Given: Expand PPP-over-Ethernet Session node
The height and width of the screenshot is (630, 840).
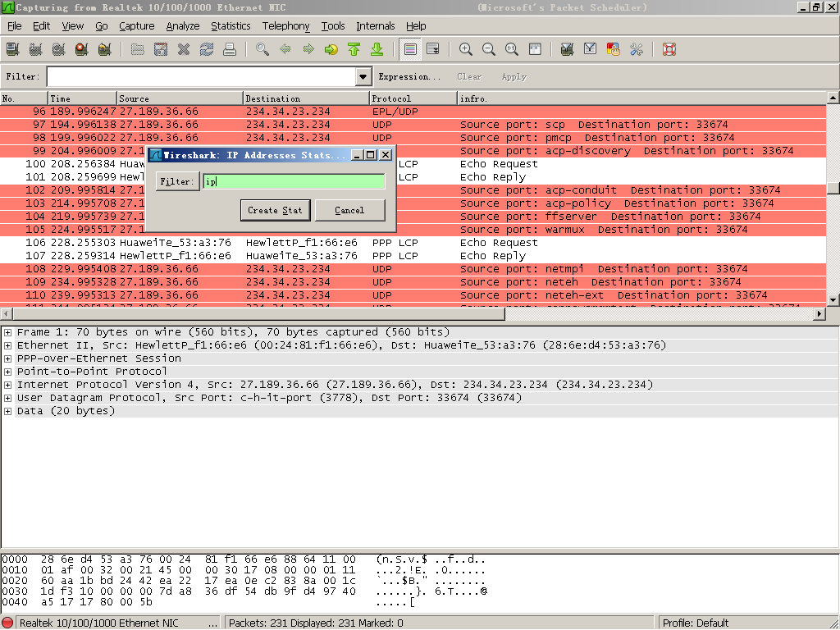Looking at the screenshot, I should pos(7,358).
